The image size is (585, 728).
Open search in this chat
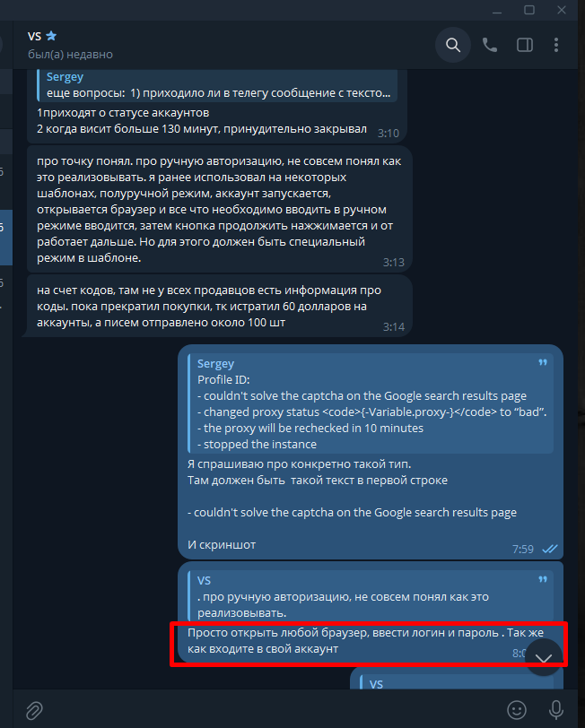(x=453, y=45)
